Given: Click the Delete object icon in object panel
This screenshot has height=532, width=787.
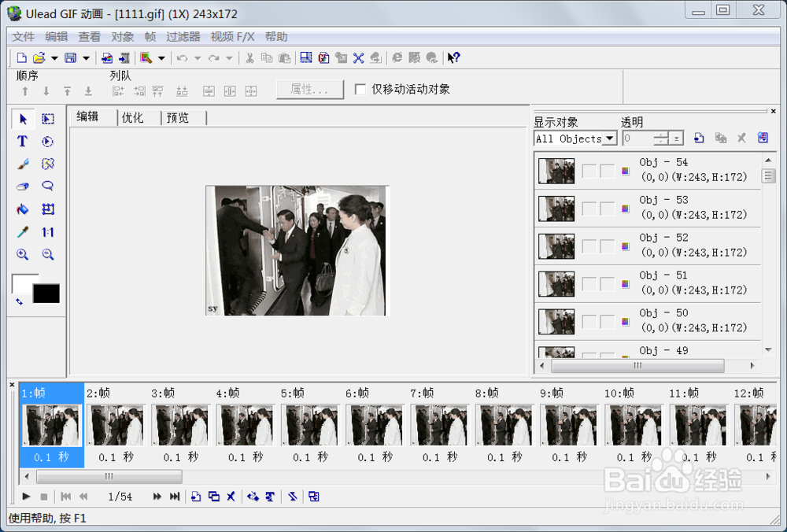Looking at the screenshot, I should point(742,138).
